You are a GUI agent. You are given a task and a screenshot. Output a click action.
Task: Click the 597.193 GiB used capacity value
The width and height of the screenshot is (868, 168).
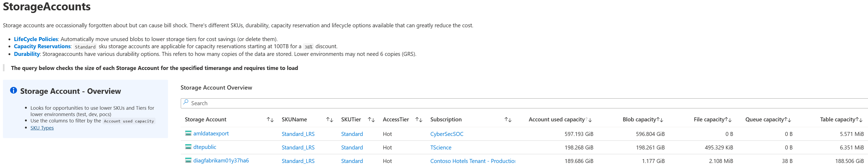click(579, 134)
